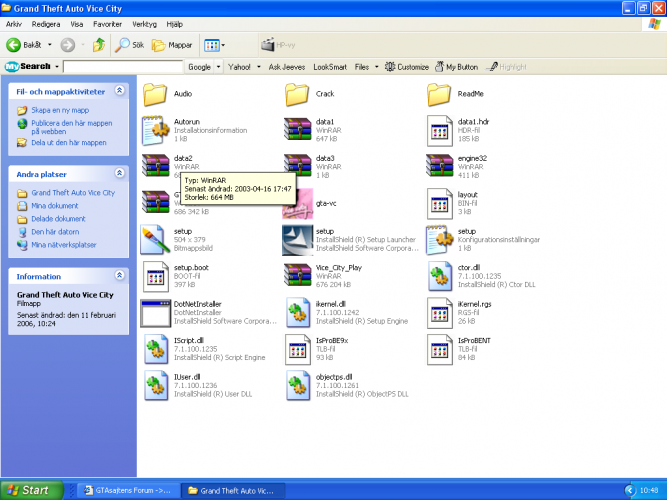Click the Up one folder toolbar icon
Viewport: 667px width, 500px height.
click(98, 45)
